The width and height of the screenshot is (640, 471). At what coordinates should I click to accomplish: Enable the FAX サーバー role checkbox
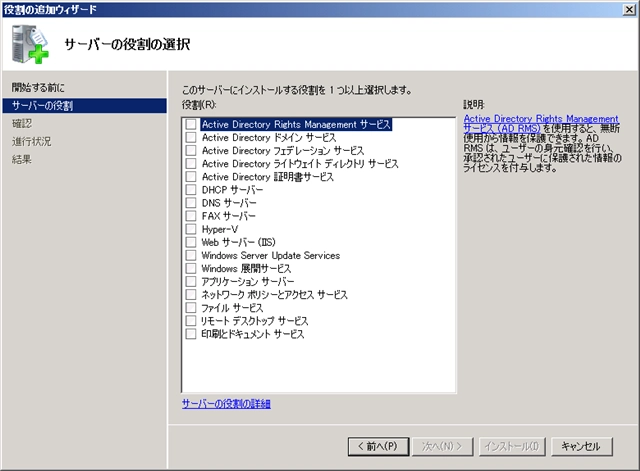pos(191,216)
